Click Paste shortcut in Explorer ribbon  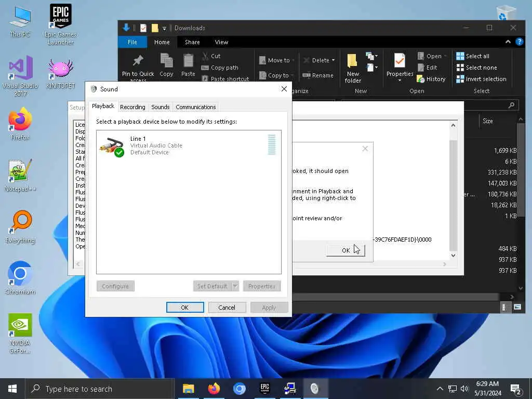(225, 79)
